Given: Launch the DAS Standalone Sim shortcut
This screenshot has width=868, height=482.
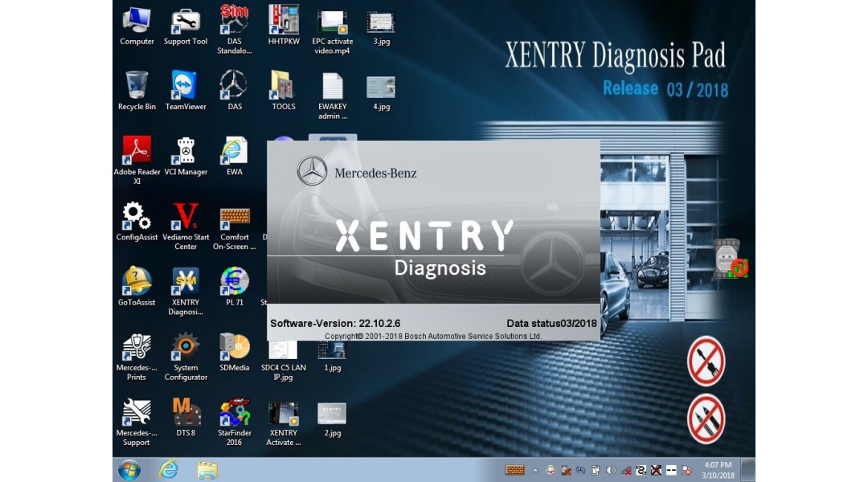Looking at the screenshot, I should tap(234, 31).
